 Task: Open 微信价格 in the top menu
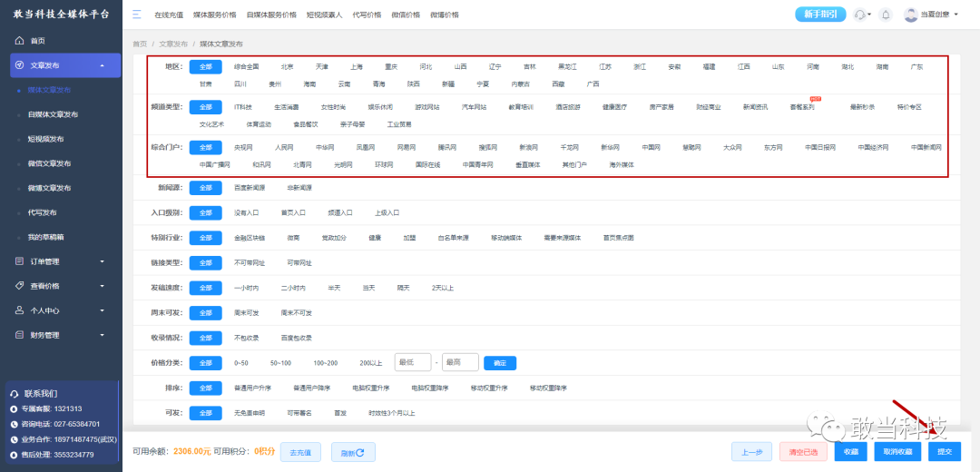[x=406, y=15]
